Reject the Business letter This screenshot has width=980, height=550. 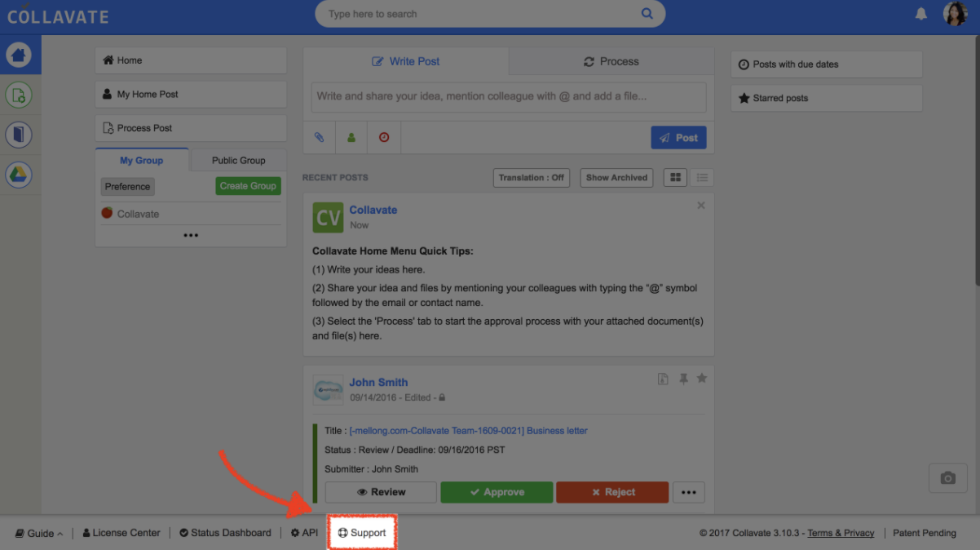(612, 492)
